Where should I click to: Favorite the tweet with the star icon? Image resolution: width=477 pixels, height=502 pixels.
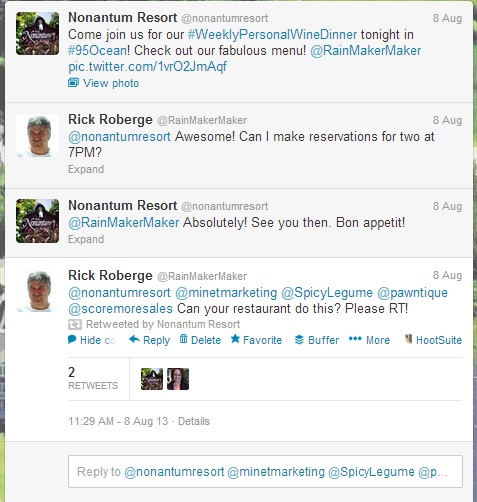click(235, 339)
